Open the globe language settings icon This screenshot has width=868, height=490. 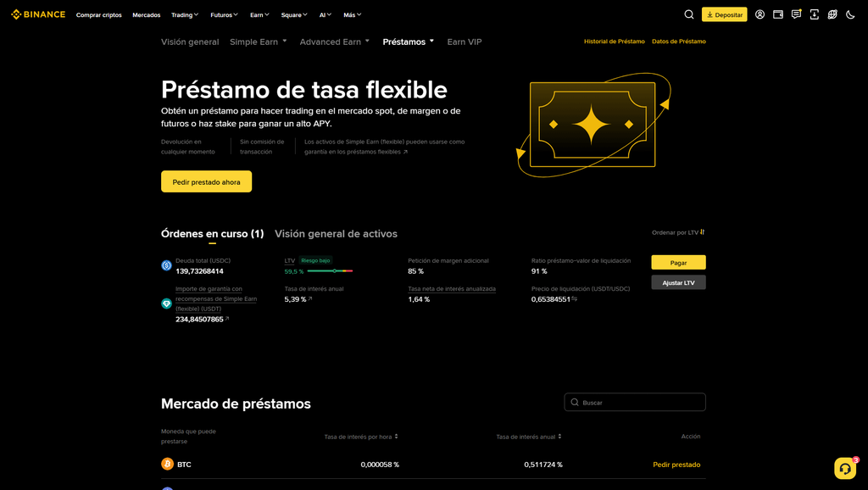[832, 14]
